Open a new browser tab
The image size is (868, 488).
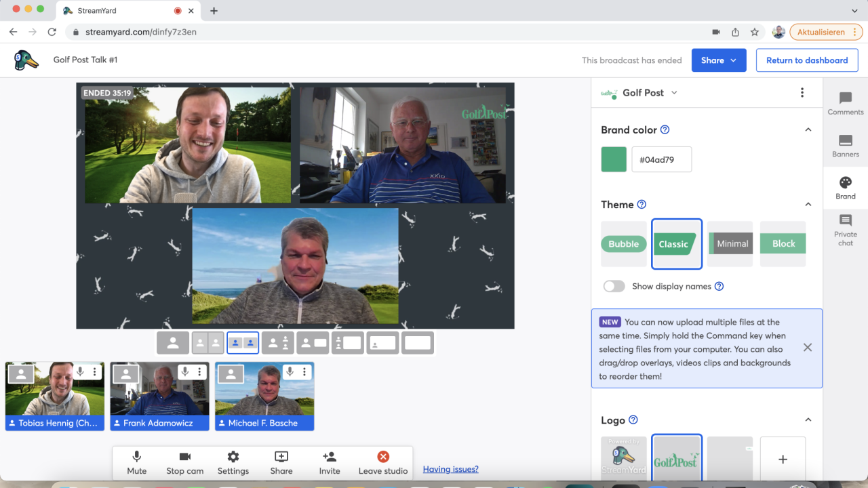(214, 11)
